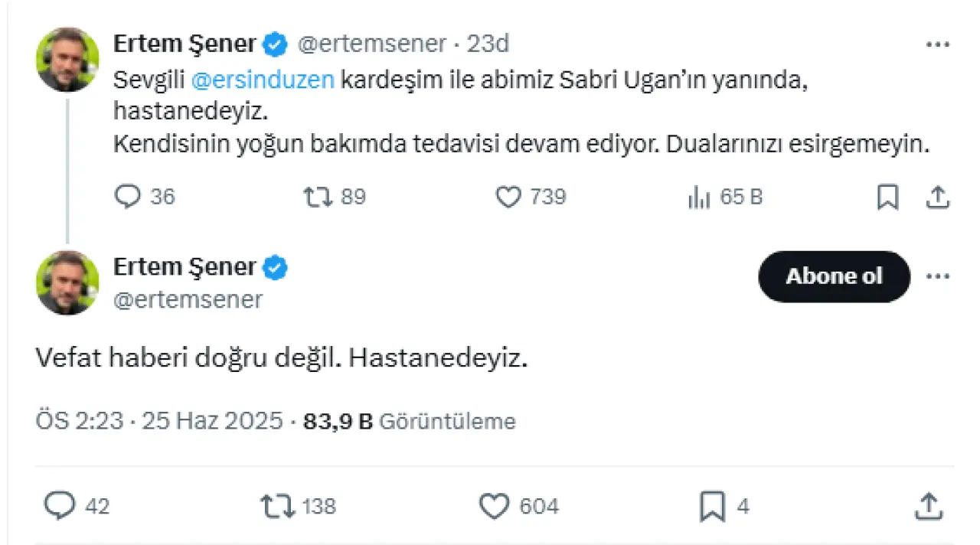
Task: Toggle bookmark on tweet with 4 bookmarks
Action: click(712, 505)
